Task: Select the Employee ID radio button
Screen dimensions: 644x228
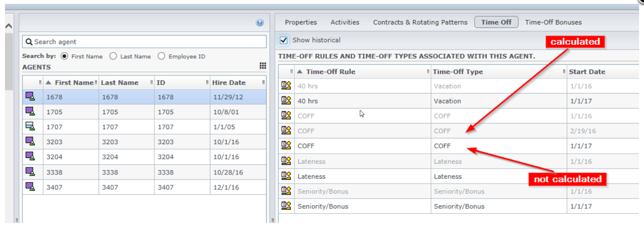Action: point(161,56)
